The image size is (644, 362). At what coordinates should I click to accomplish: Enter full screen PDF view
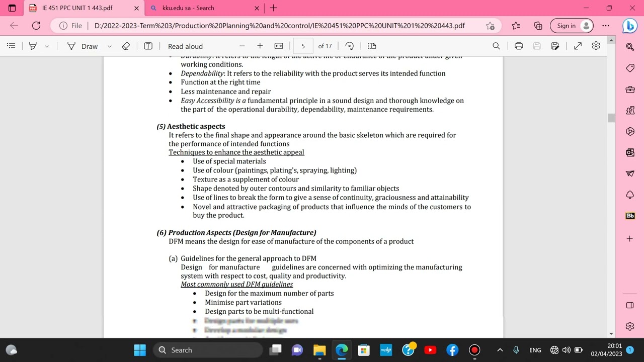pyautogui.click(x=578, y=46)
